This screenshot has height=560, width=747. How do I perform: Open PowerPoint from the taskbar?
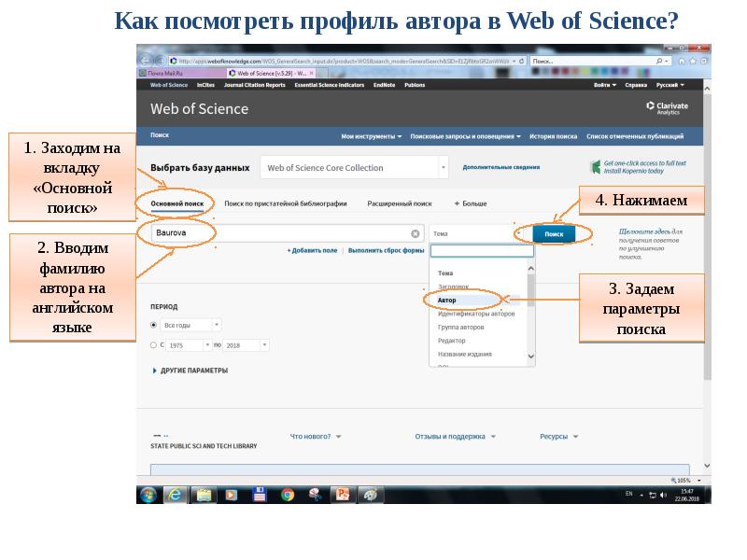[342, 494]
